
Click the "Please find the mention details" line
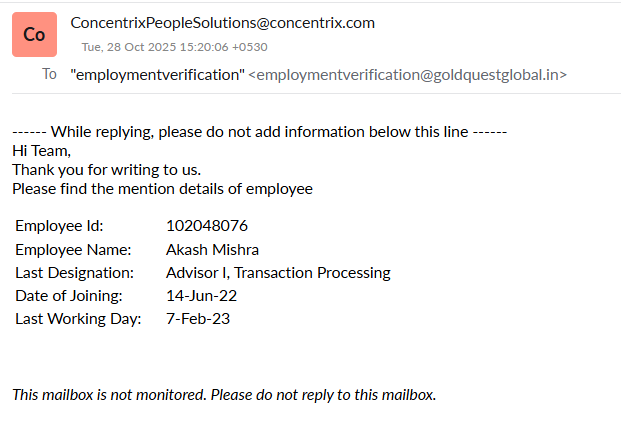pos(162,188)
